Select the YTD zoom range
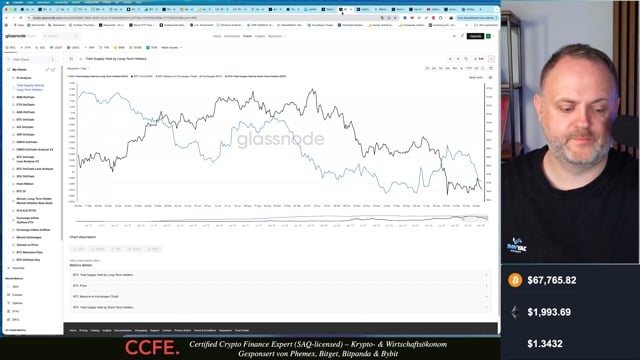The width and height of the screenshot is (640, 360). (x=469, y=68)
